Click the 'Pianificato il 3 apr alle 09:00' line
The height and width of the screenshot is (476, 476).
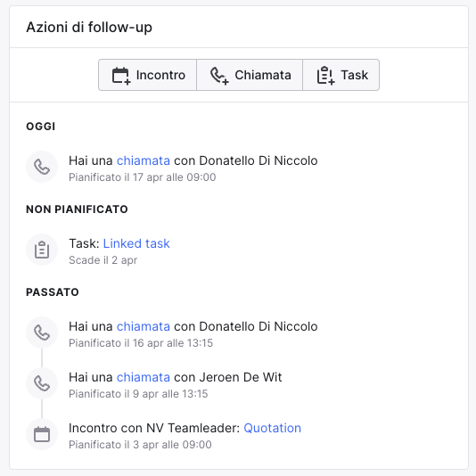click(x=140, y=445)
